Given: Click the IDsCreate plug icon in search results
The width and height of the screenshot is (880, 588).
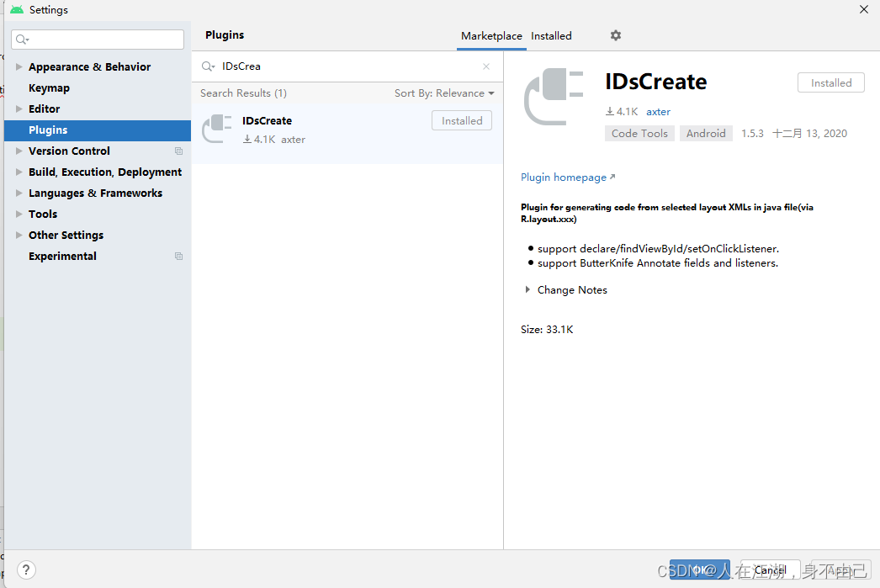Looking at the screenshot, I should coord(216,129).
